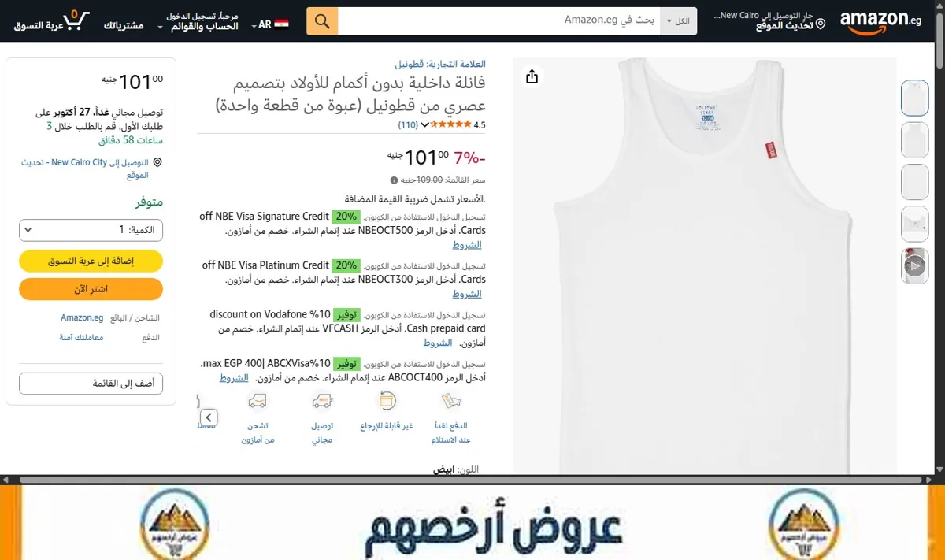Click the main product image
This screenshot has width=945, height=560.
click(x=705, y=265)
